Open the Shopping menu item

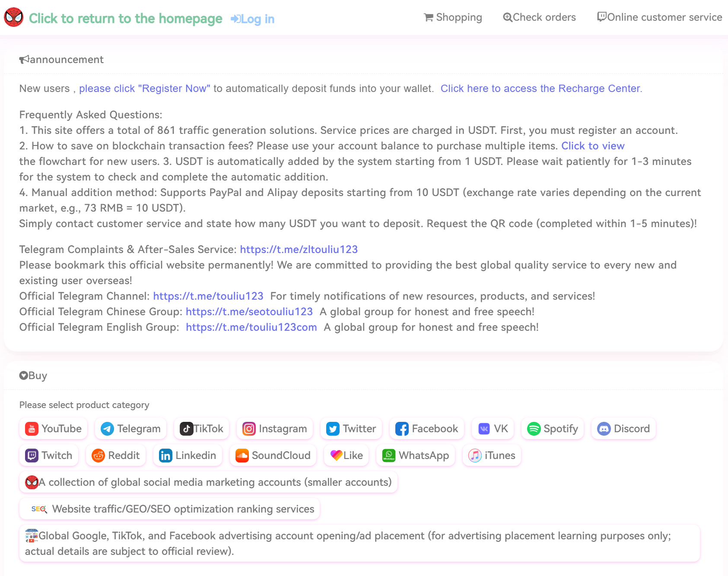pos(453,17)
